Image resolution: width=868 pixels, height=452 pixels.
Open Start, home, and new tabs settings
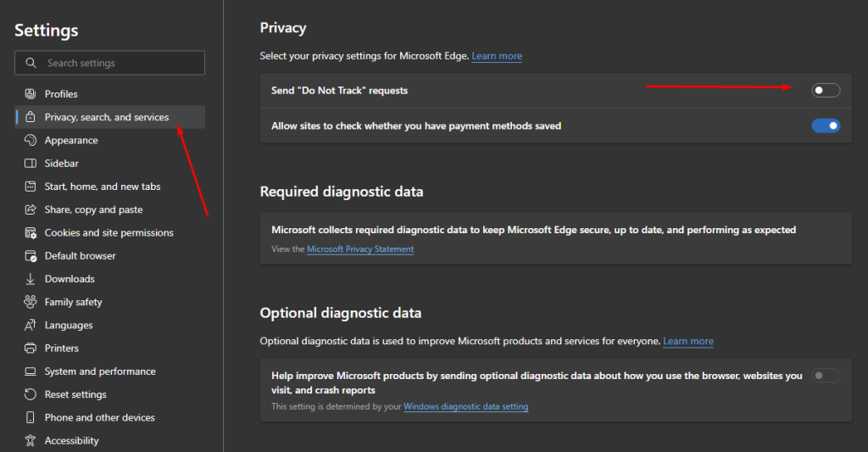click(x=109, y=187)
